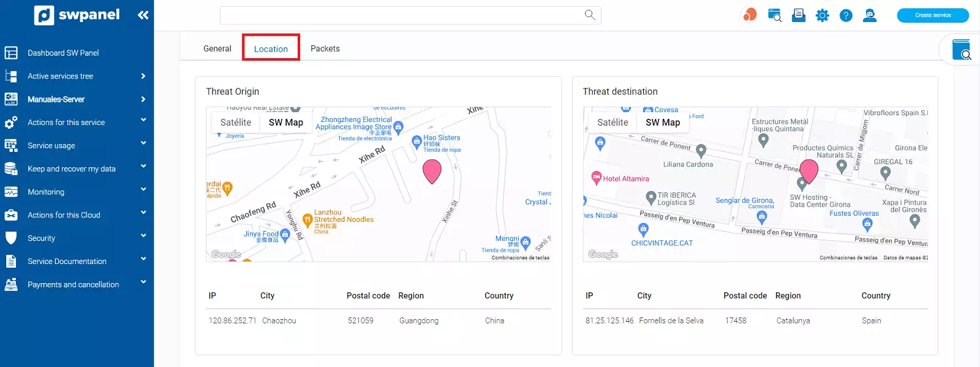The height and width of the screenshot is (367, 980).
Task: Switch Threat destination map to Satélite
Action: 612,123
